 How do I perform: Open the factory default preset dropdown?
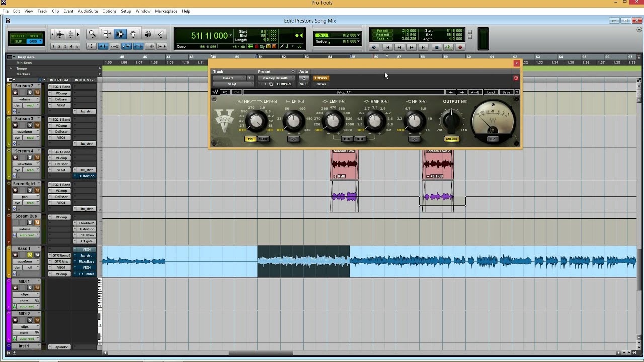click(275, 78)
